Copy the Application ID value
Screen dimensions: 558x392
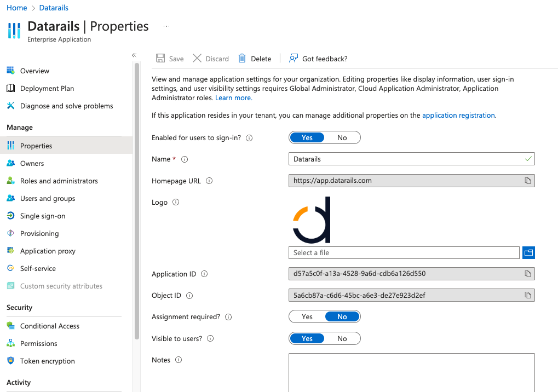[x=528, y=274]
